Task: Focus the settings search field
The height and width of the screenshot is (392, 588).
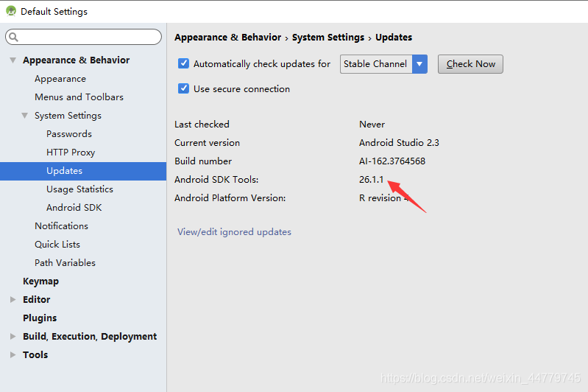Action: click(x=83, y=37)
